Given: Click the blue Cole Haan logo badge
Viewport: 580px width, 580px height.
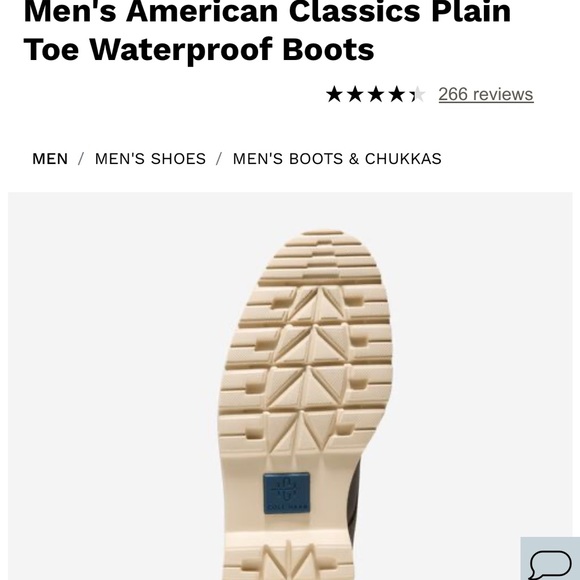Looking at the screenshot, I should tap(286, 493).
